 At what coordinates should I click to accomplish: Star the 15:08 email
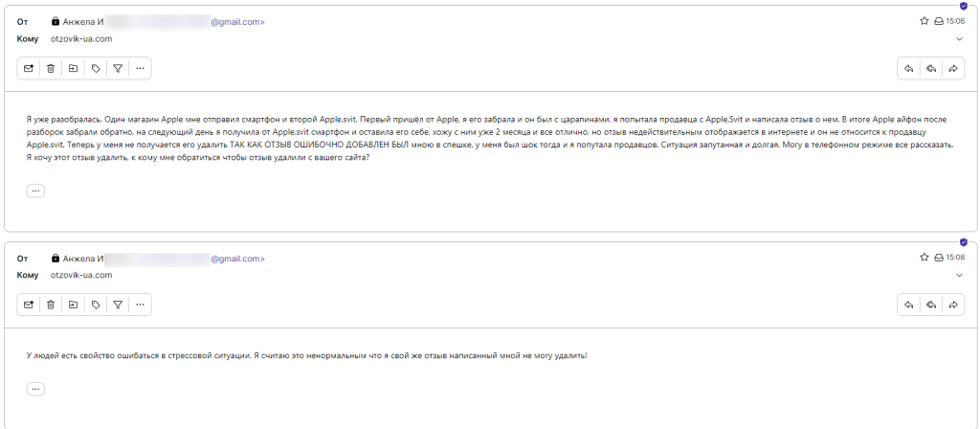[x=924, y=258]
